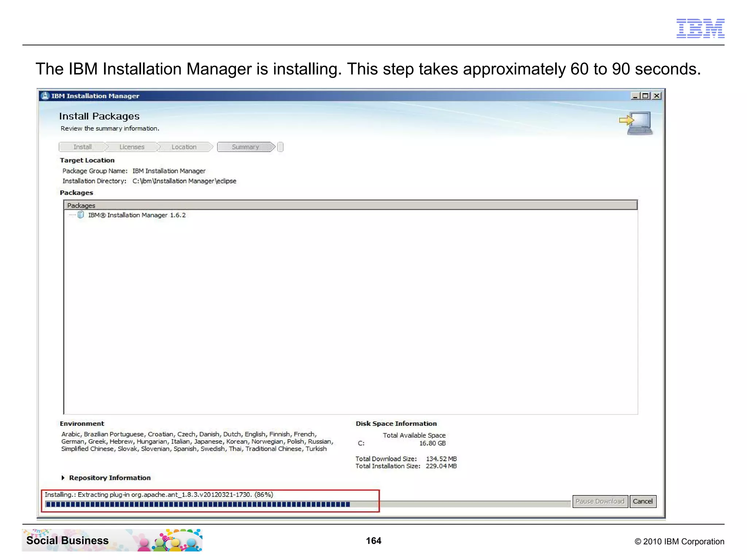Click the installation progress bar
Viewport: 747px width, 560px height.
pyautogui.click(x=307, y=504)
